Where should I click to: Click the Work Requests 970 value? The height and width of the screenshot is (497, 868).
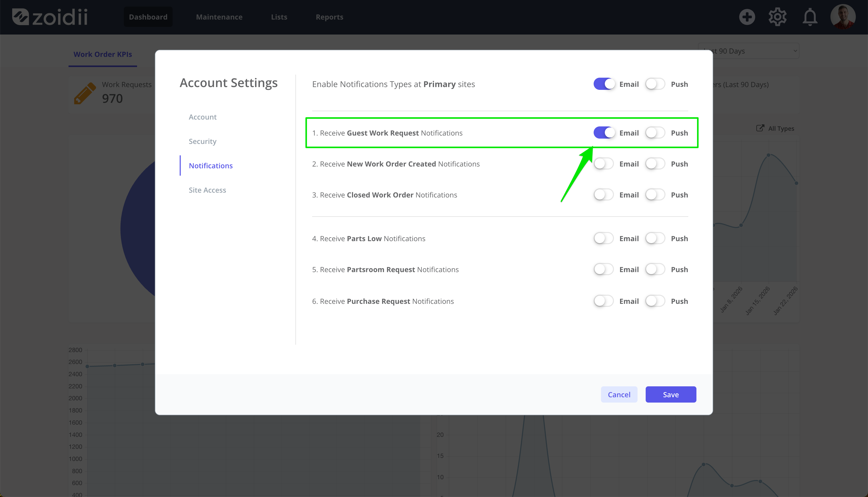112,99
